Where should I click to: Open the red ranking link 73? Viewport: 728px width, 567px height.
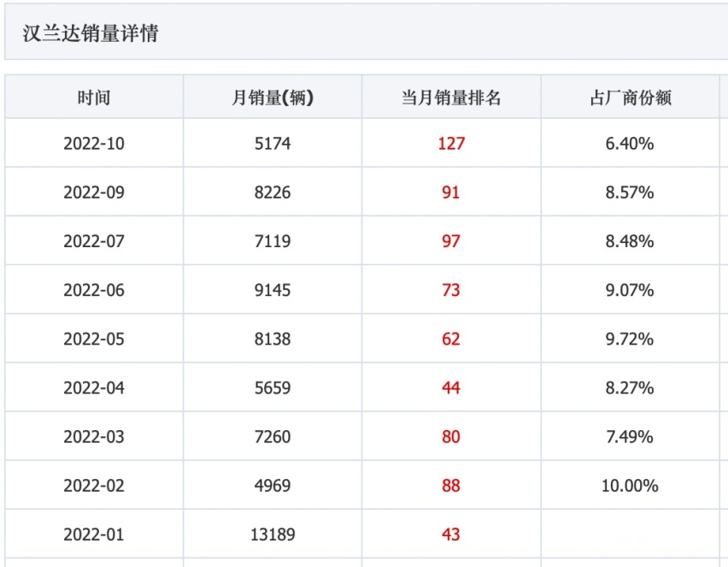tap(451, 290)
